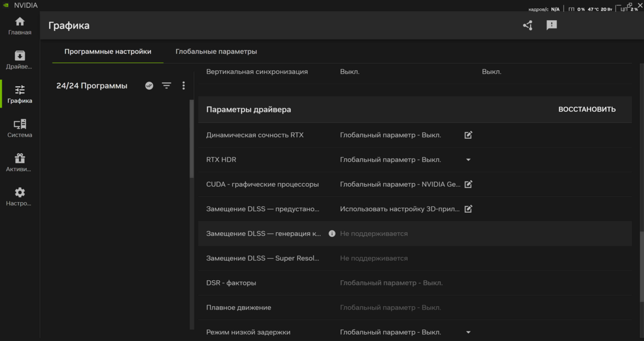Switch to Глобальные параметры tab
The width and height of the screenshot is (644, 341).
[216, 51]
